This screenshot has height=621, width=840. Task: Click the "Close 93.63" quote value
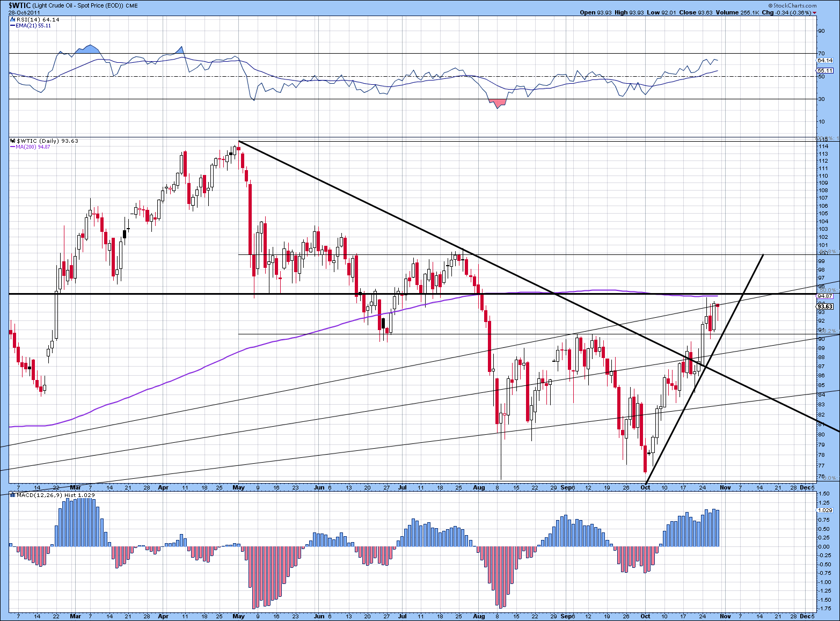[695, 12]
